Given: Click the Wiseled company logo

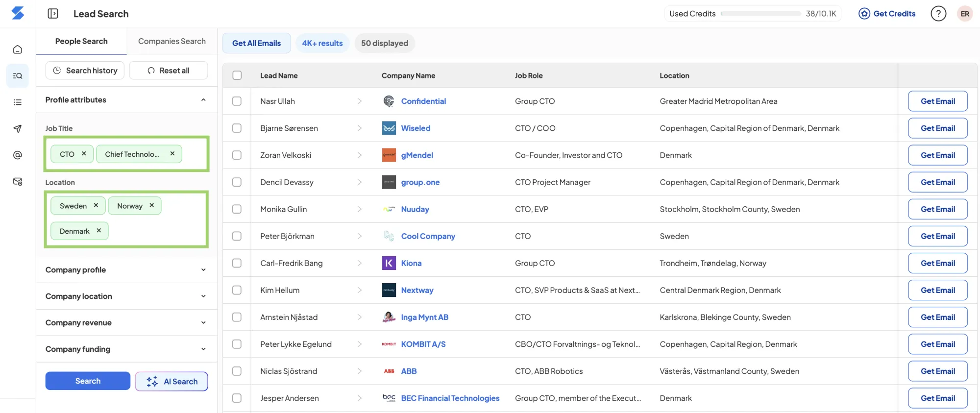Looking at the screenshot, I should (389, 128).
